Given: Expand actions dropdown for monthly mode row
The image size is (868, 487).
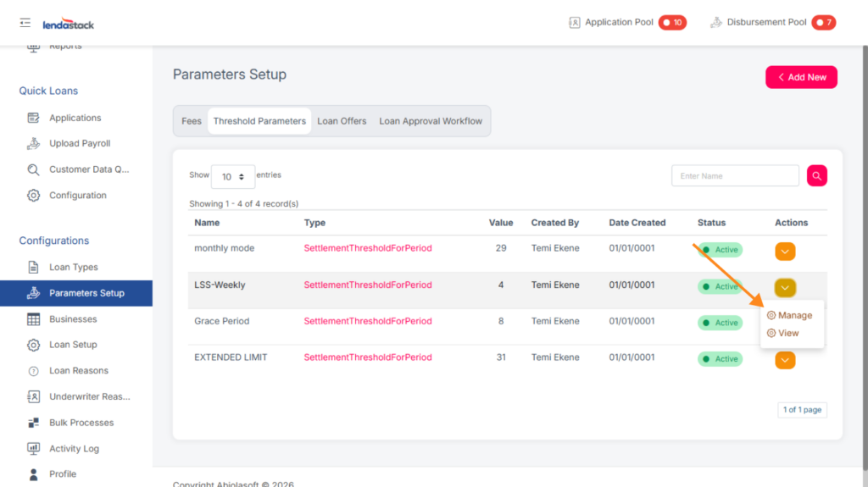Looking at the screenshot, I should (x=785, y=251).
